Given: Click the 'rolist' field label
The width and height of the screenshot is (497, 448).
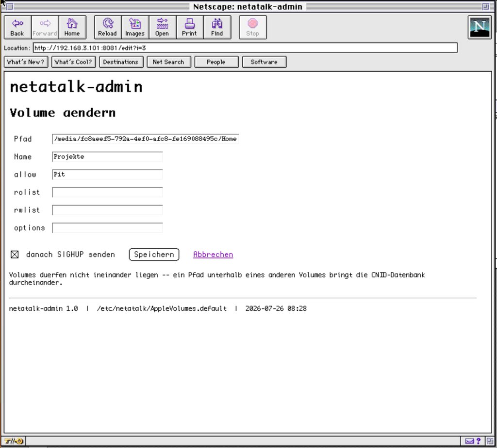Looking at the screenshot, I should (x=27, y=192).
